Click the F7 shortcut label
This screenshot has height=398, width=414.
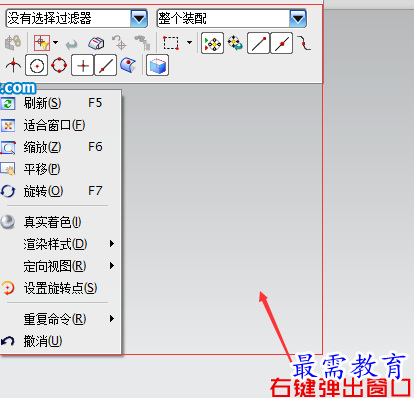click(x=95, y=191)
